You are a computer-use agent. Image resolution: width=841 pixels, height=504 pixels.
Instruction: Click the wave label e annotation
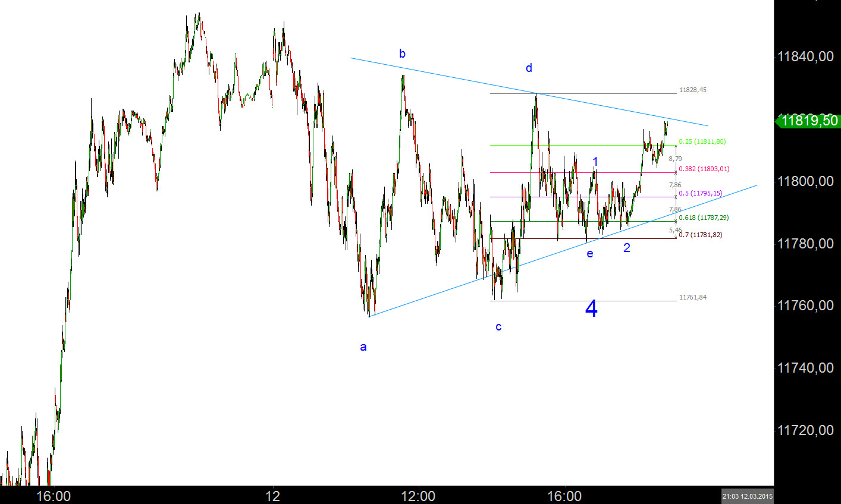(589, 254)
